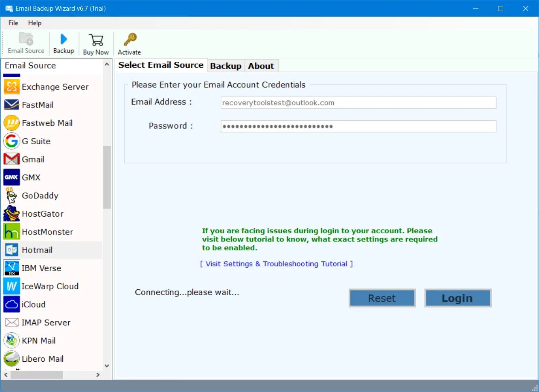Click the Activate key icon
The height and width of the screenshot is (392, 539).
(x=130, y=40)
